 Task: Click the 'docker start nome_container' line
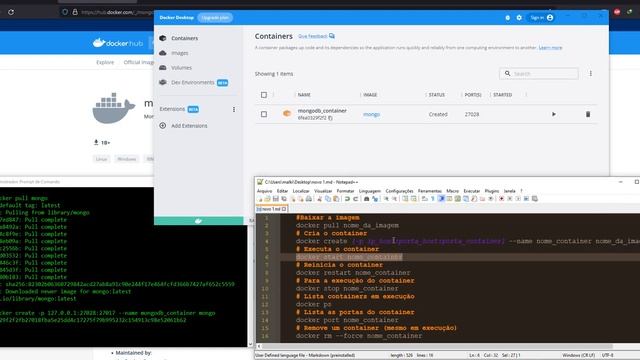[349, 257]
